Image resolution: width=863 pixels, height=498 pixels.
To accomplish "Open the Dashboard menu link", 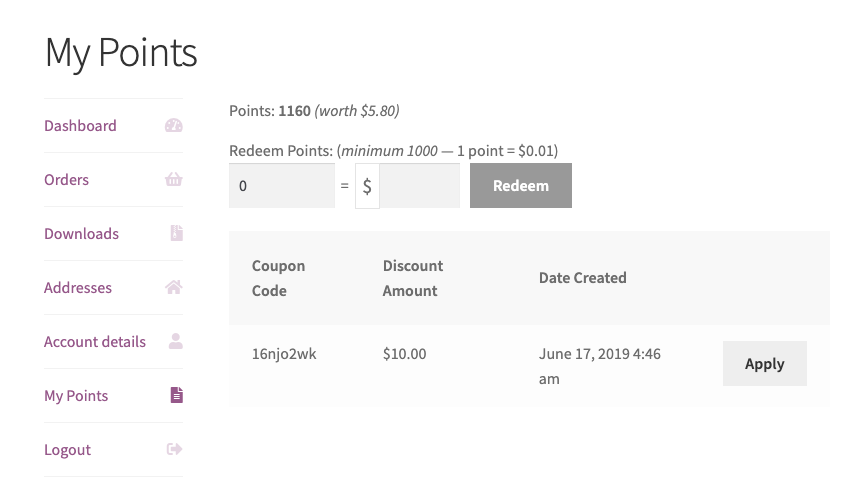I will point(80,125).
